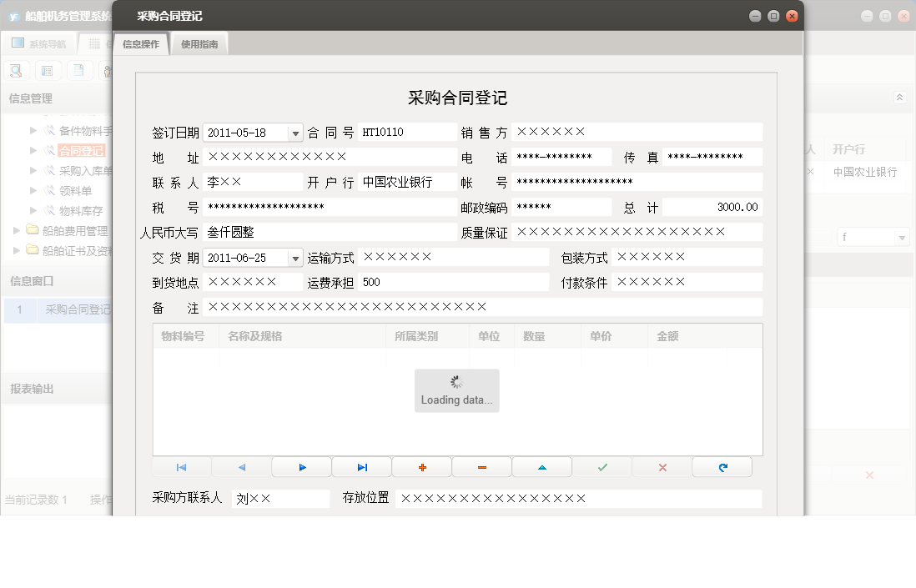Viewport: 916px width, 588px height.
Task: Select 合同登记 in the navigation tree
Action: [x=81, y=150]
